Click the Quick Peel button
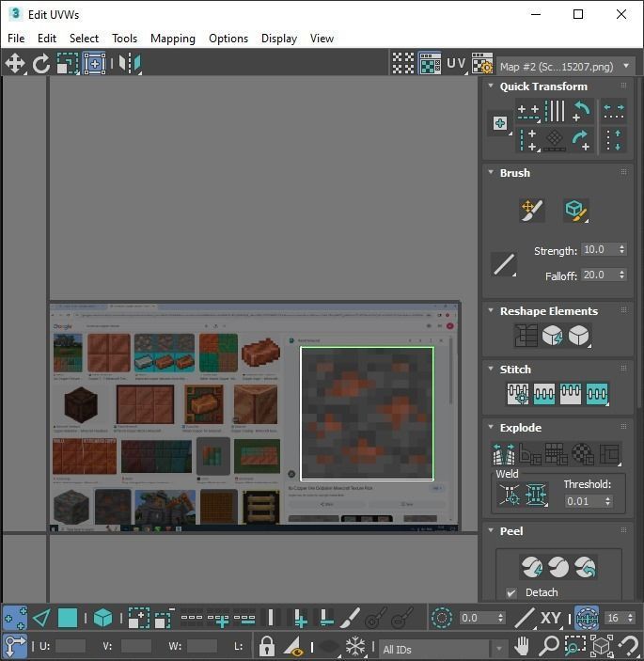This screenshot has height=661, width=644. [532, 567]
